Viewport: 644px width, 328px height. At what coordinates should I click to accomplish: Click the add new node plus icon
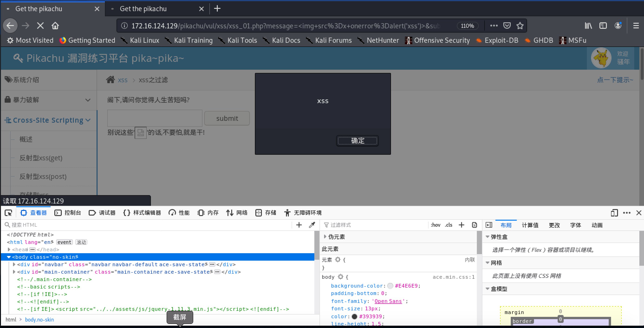point(299,225)
